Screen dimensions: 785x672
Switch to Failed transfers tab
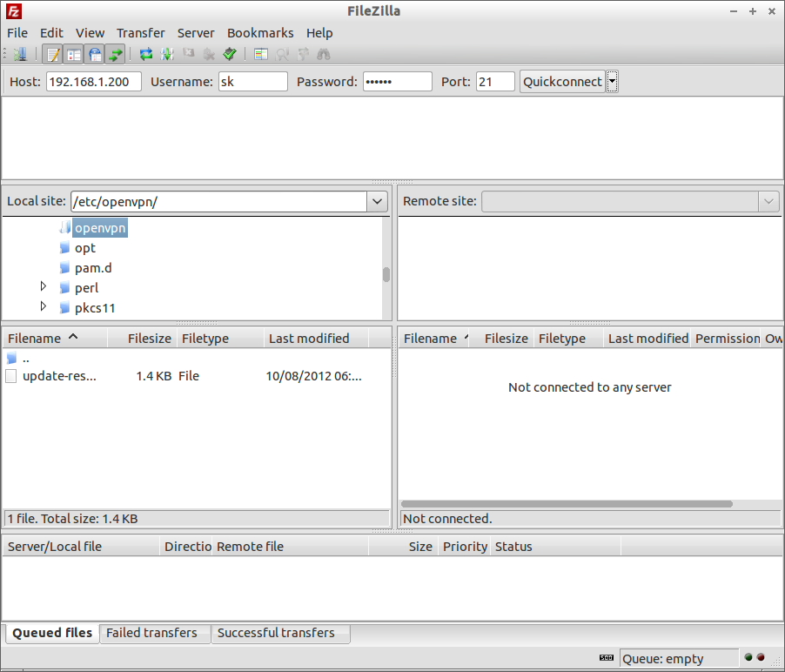click(x=155, y=633)
